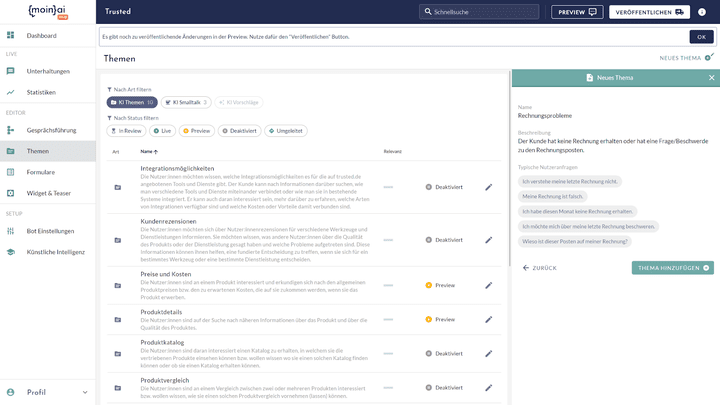Screen dimensions: 720x405
Task: Click the Schnellsuche search field
Action: (x=482, y=12)
